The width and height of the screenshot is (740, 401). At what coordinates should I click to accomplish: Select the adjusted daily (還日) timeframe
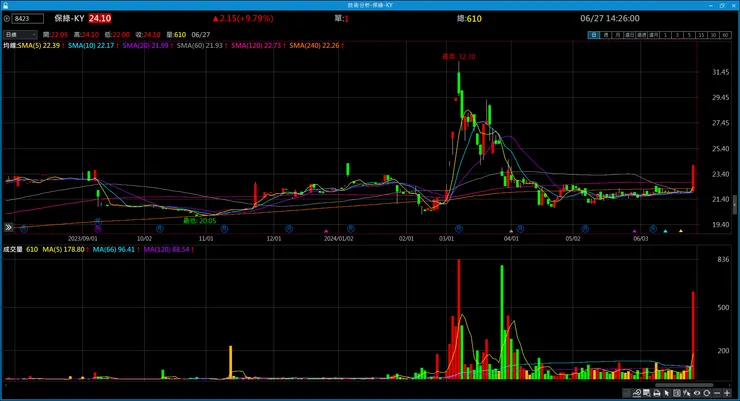coord(629,35)
